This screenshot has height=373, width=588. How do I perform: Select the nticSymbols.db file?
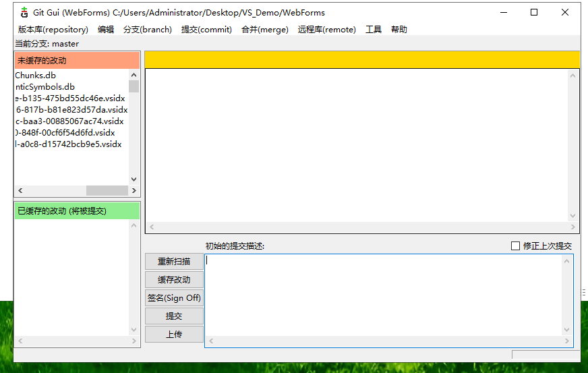pos(45,87)
